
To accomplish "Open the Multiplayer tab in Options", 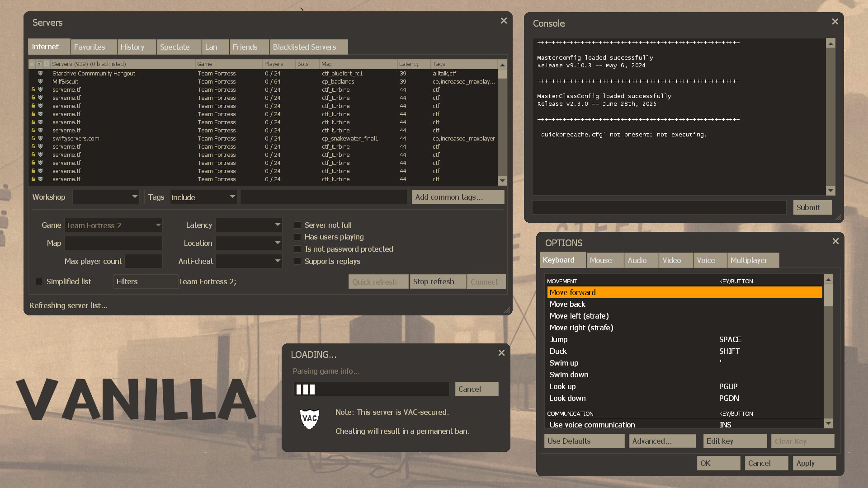I will pyautogui.click(x=752, y=260).
